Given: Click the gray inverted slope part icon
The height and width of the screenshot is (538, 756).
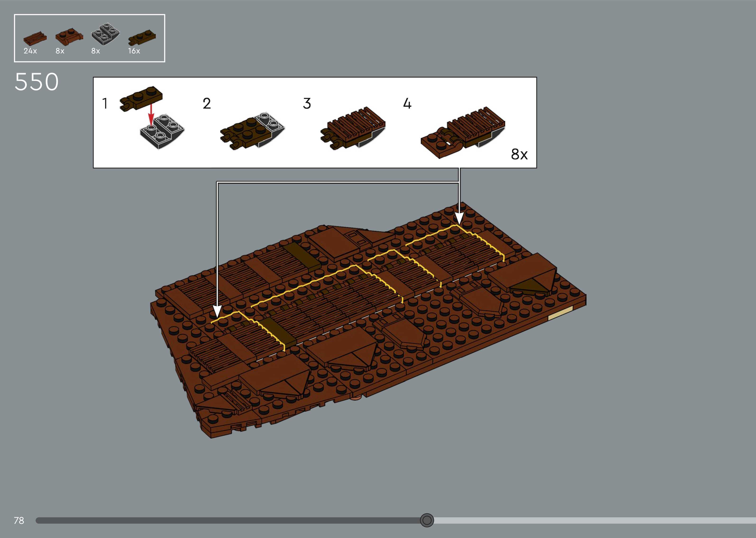Looking at the screenshot, I should [x=105, y=34].
